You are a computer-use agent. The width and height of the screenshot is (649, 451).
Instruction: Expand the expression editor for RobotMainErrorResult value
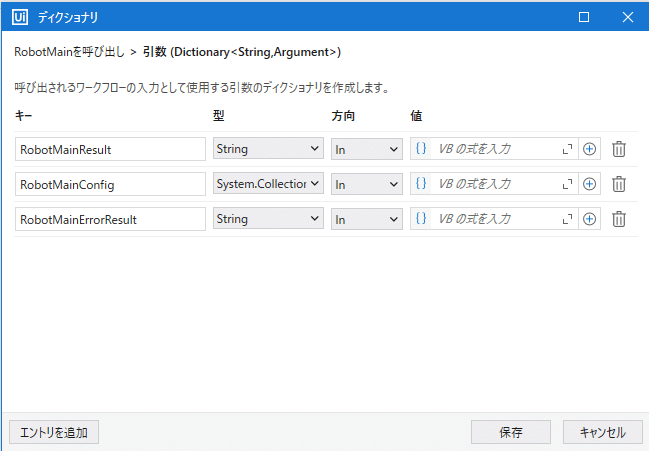point(567,219)
